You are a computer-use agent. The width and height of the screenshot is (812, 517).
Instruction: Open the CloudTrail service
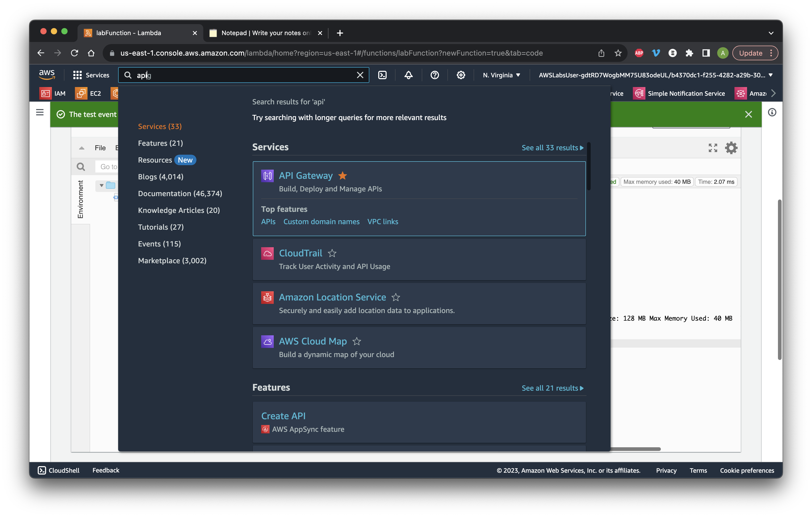click(300, 253)
